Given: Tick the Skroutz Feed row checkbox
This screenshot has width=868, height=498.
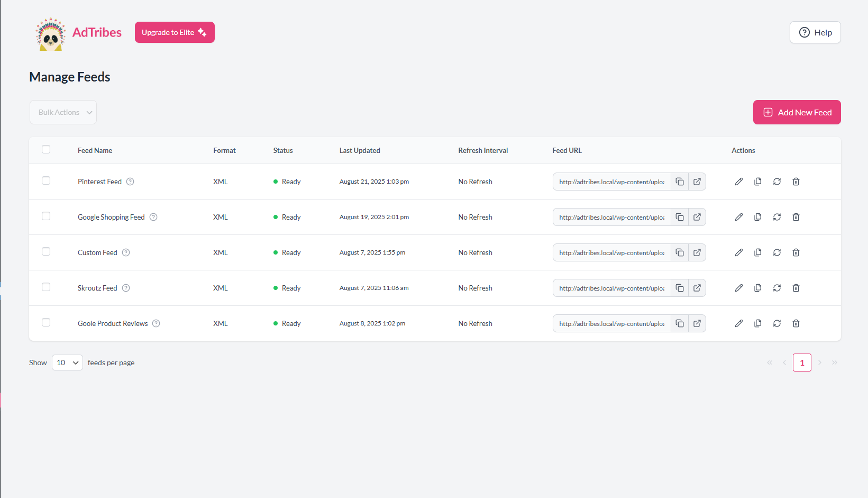Looking at the screenshot, I should [x=46, y=287].
